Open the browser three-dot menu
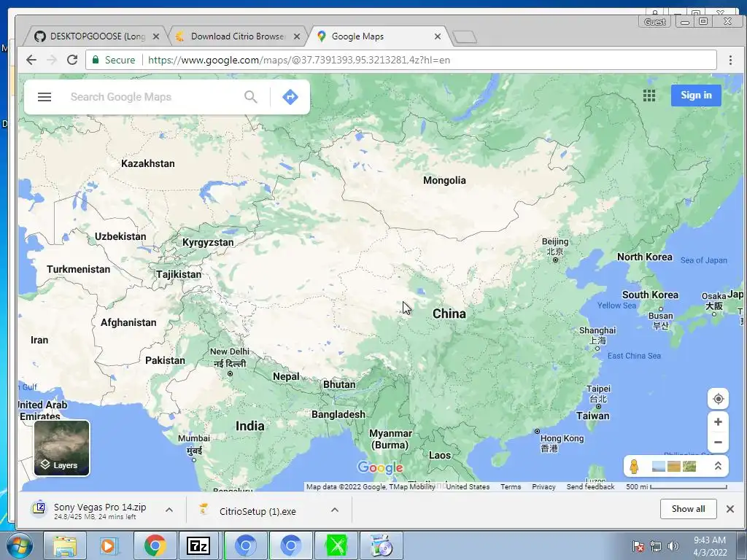 point(730,60)
